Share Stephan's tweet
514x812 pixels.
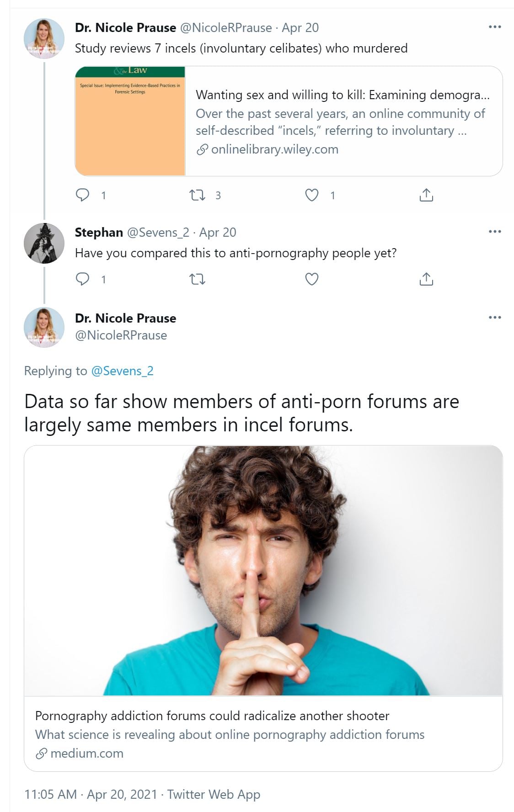click(426, 279)
